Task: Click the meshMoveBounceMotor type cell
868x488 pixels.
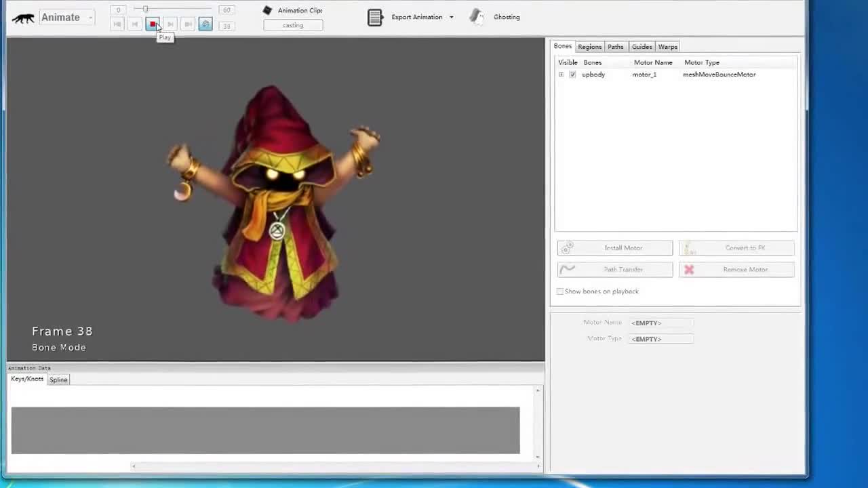Action: tap(719, 75)
